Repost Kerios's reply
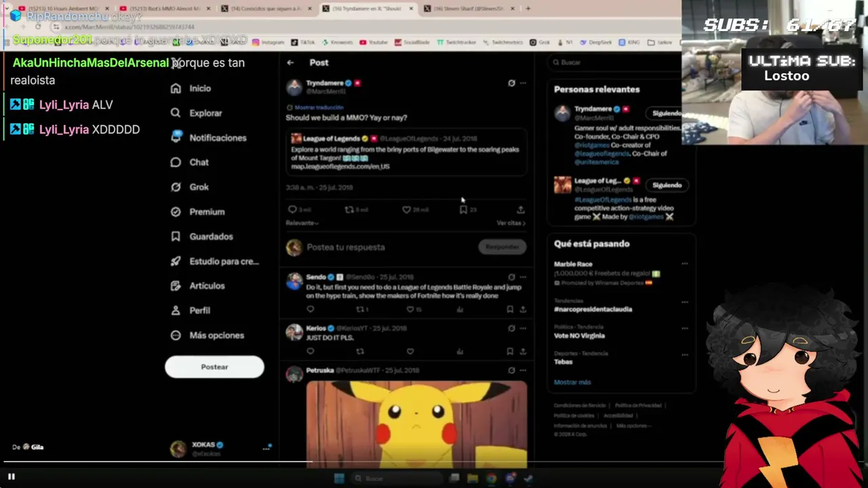The width and height of the screenshot is (868, 488). click(x=360, y=352)
